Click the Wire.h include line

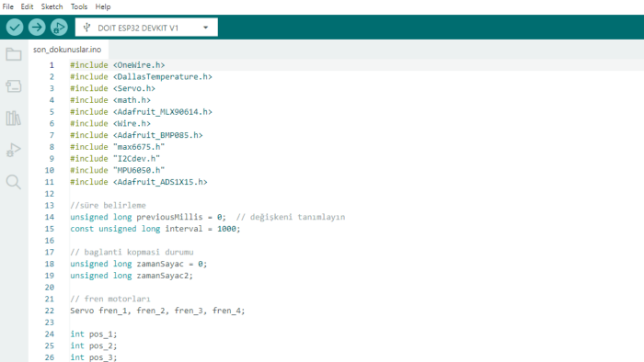[x=110, y=123]
